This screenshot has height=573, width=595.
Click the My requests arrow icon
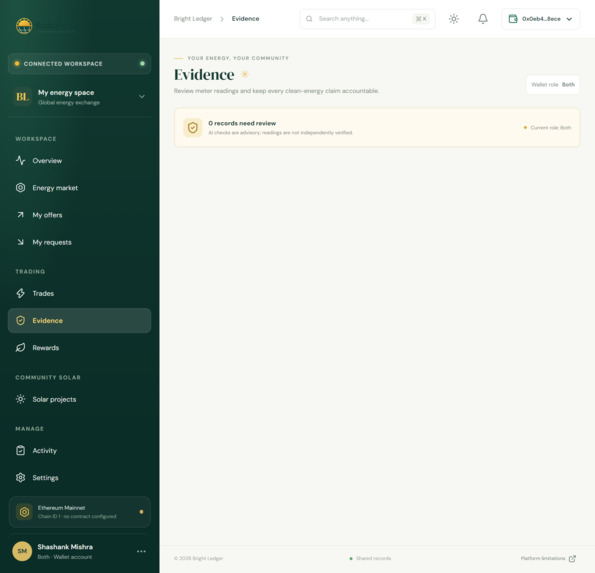pos(20,242)
